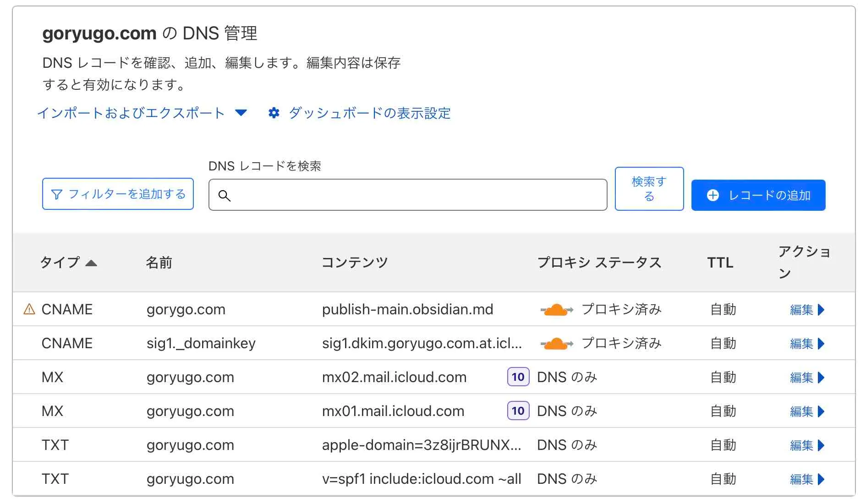
Task: Click プロキシ済み status in the gorygo.com row
Action: pyautogui.click(x=621, y=309)
